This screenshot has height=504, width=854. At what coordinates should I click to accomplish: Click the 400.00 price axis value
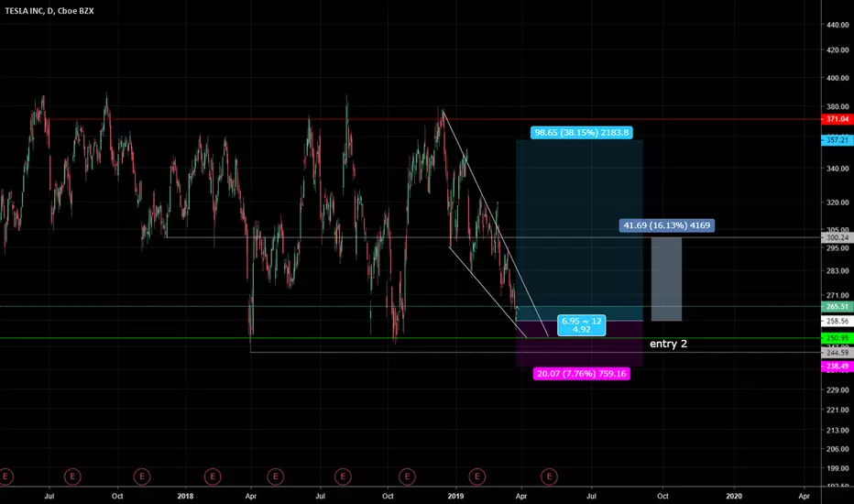coord(838,79)
